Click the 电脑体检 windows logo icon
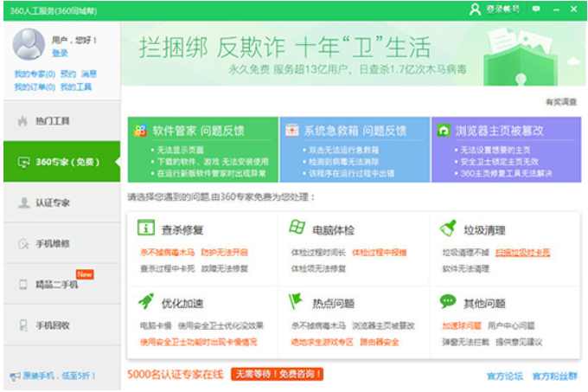Screen dimensions: 588x392 (296, 229)
